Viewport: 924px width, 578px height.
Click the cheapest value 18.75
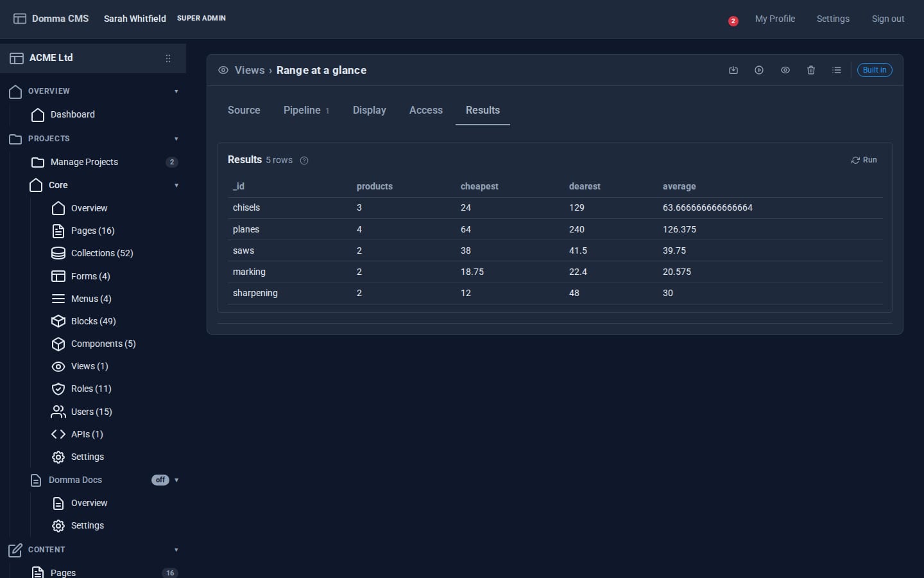[472, 272]
